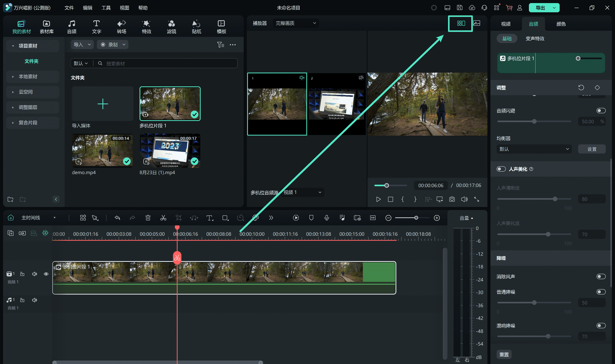Toggle the 消除风声 wind removal switch

tap(601, 276)
